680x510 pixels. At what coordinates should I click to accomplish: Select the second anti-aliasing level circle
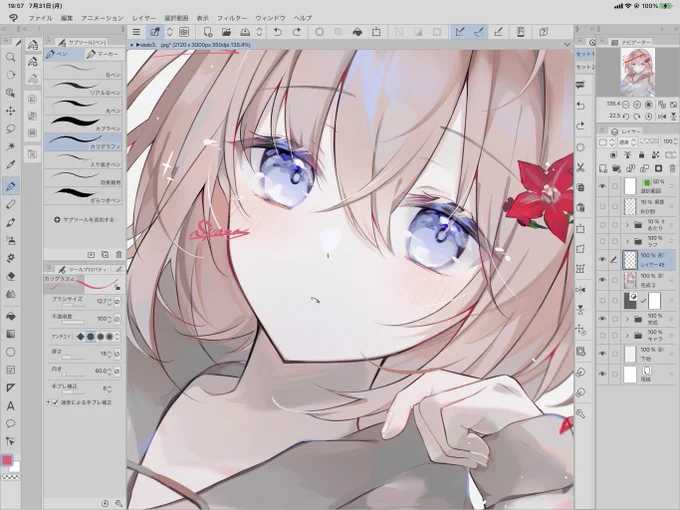pos(91,337)
